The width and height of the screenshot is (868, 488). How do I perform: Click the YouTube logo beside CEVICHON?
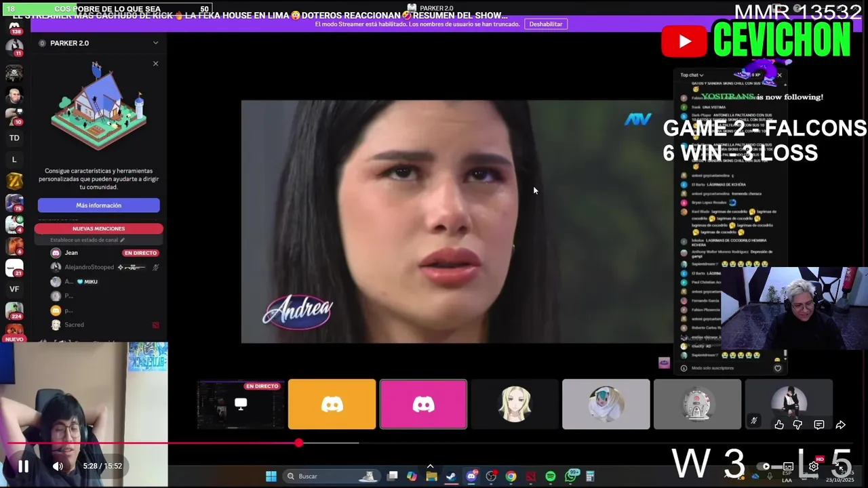click(x=685, y=41)
